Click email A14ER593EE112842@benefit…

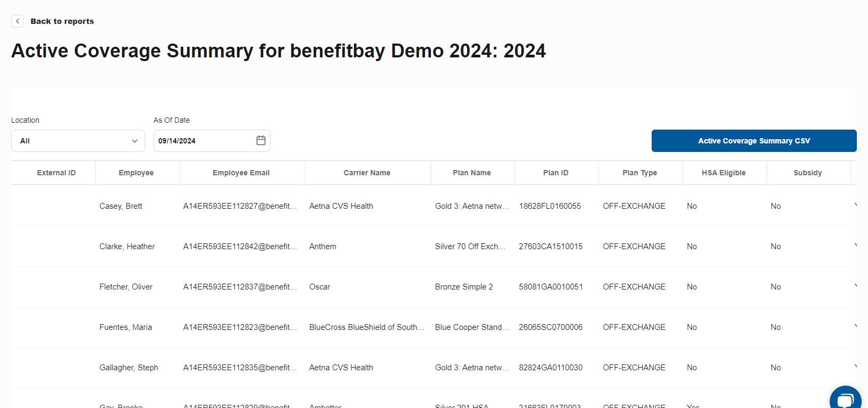point(240,246)
